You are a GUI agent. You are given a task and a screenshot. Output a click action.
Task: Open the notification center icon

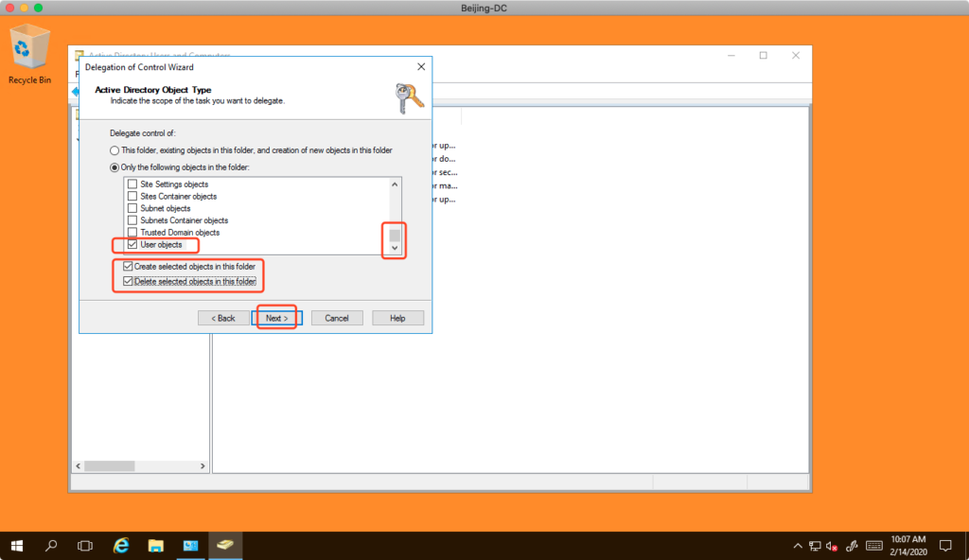click(944, 546)
